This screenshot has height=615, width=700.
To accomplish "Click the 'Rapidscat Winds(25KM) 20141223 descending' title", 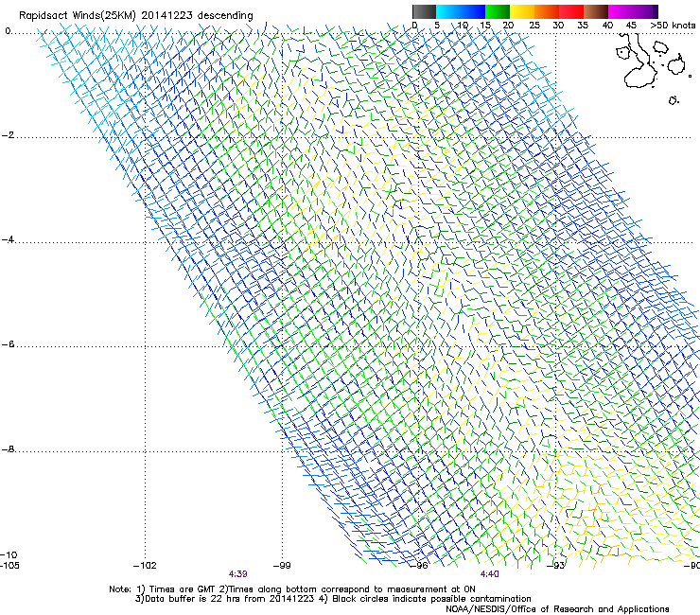I will click(x=135, y=16).
